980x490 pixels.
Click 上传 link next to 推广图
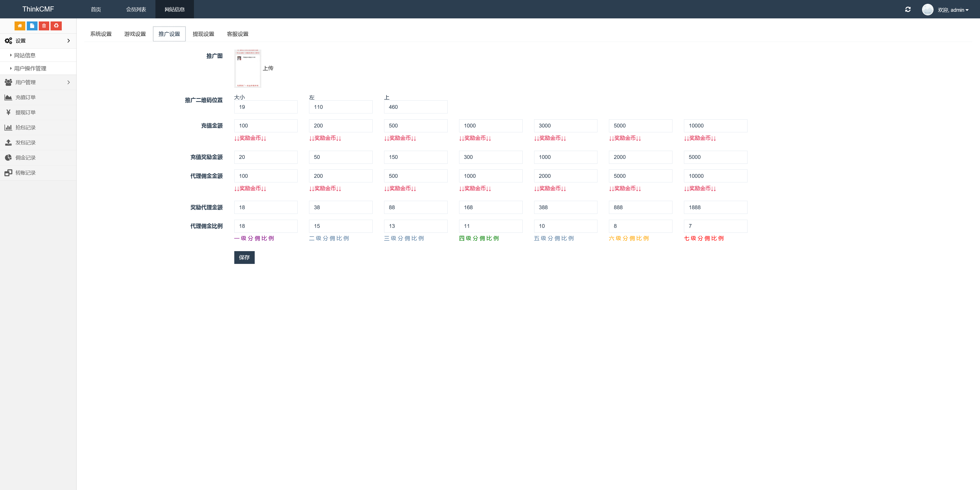click(x=268, y=68)
